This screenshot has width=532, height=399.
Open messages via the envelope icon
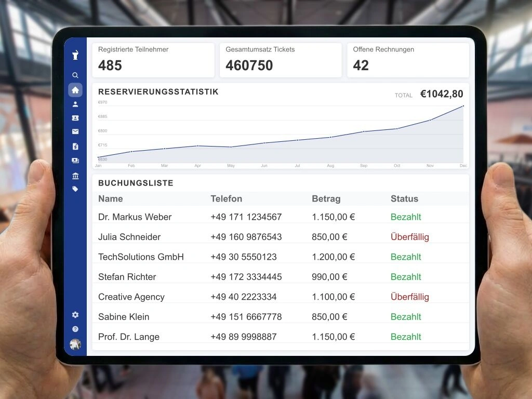pos(75,132)
